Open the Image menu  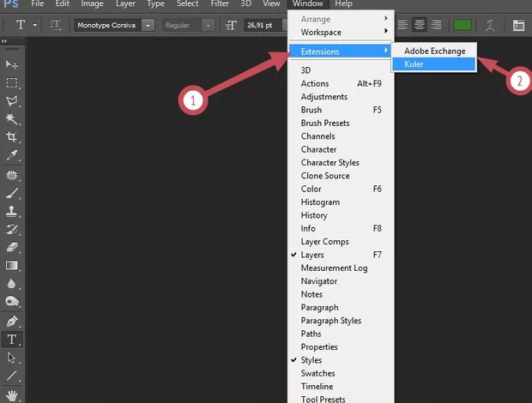[92, 3]
